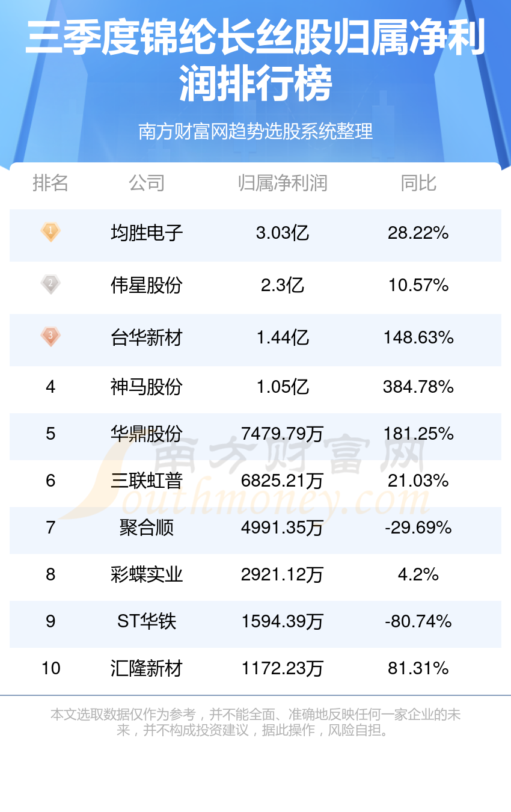The height and width of the screenshot is (812, 511).
Task: Select the 排名 column header
Action: 50,183
